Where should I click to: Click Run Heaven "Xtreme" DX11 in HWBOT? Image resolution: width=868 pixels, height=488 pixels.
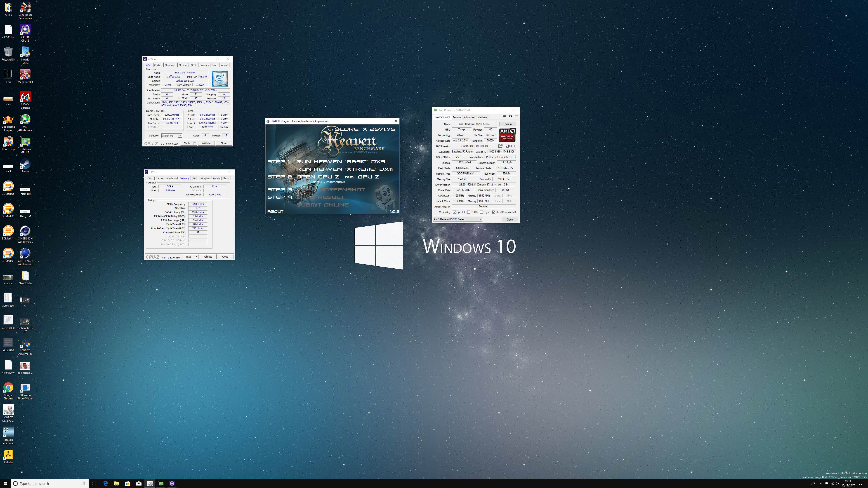344,169
